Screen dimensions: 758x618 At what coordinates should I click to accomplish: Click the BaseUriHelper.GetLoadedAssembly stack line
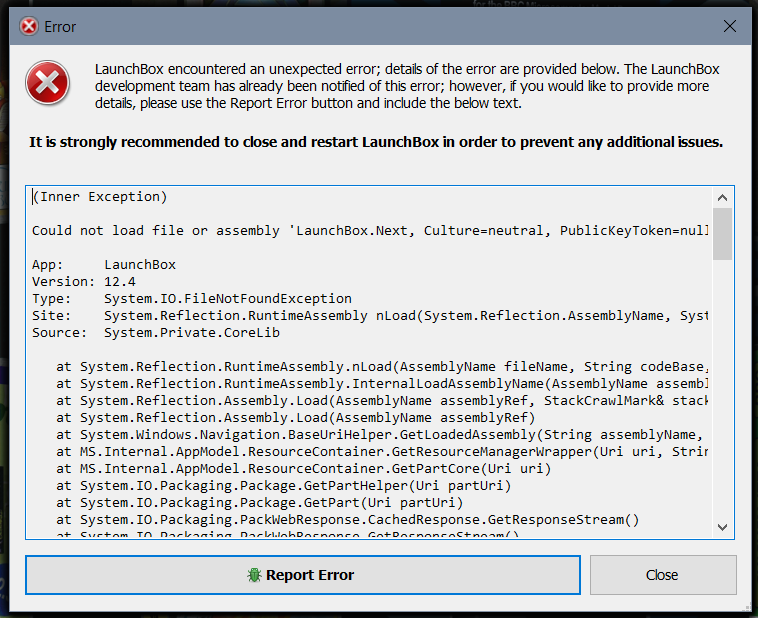[379, 434]
